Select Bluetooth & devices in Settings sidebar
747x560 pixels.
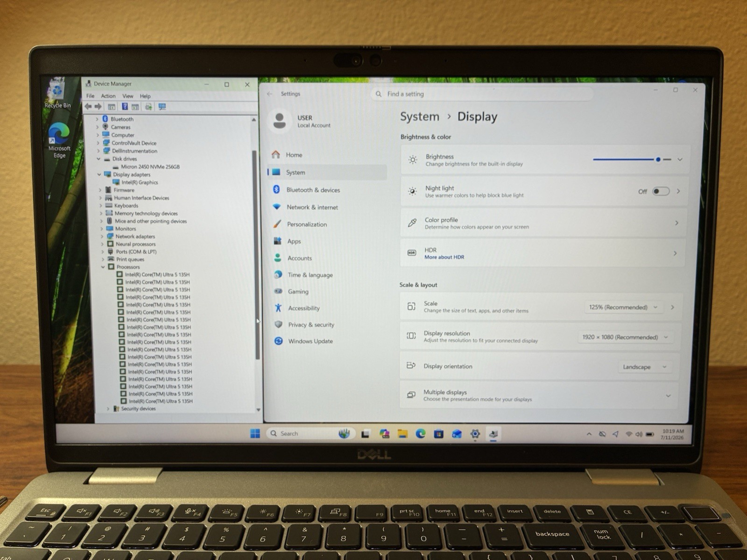pyautogui.click(x=327, y=190)
